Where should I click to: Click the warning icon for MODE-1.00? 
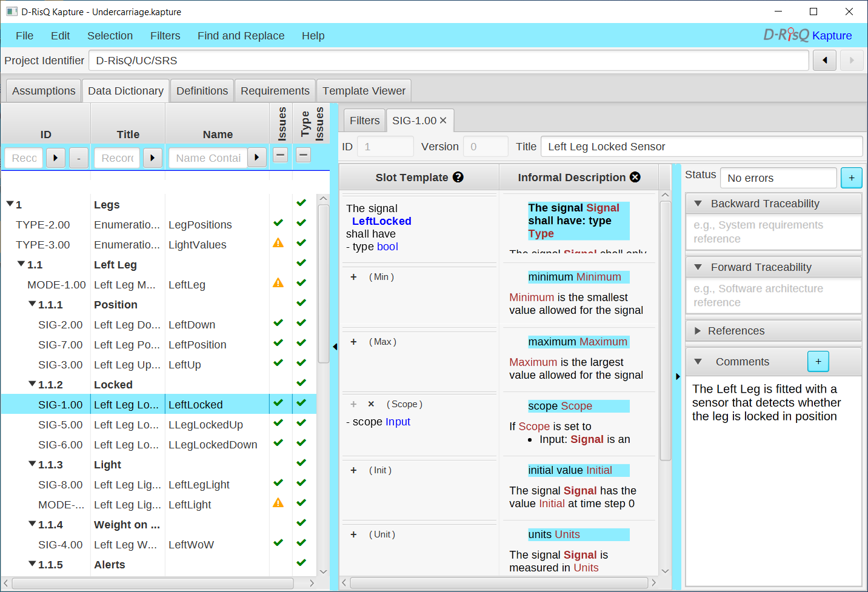(278, 283)
